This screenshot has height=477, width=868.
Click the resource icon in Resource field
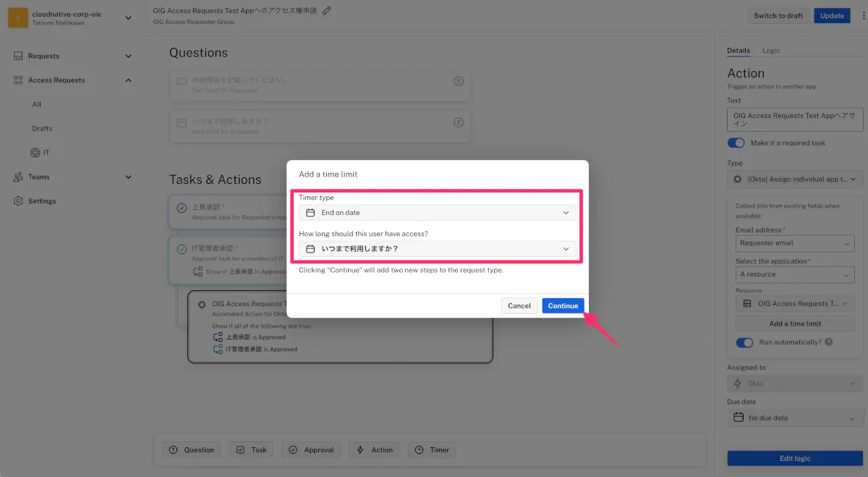pos(746,304)
